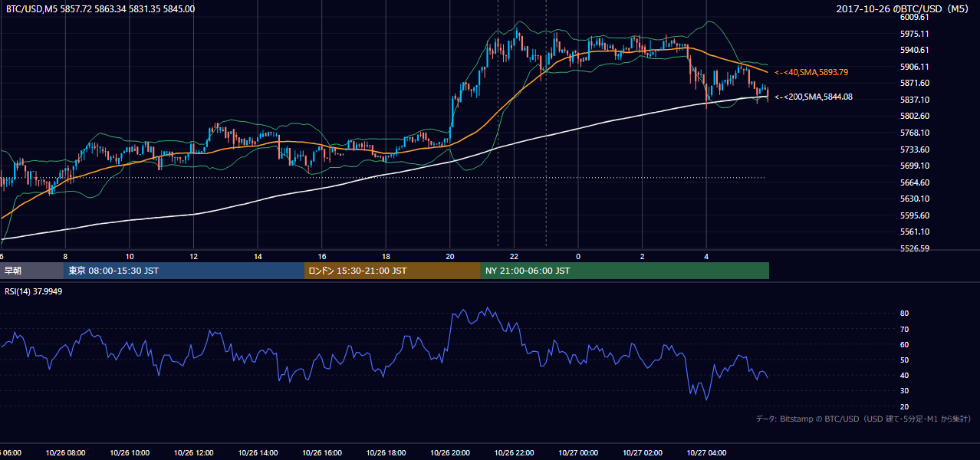Click the 10/26 10:00 date label

click(130, 452)
